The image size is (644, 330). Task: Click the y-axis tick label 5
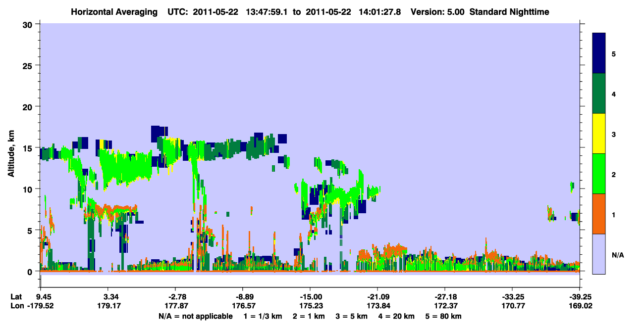tap(31, 230)
